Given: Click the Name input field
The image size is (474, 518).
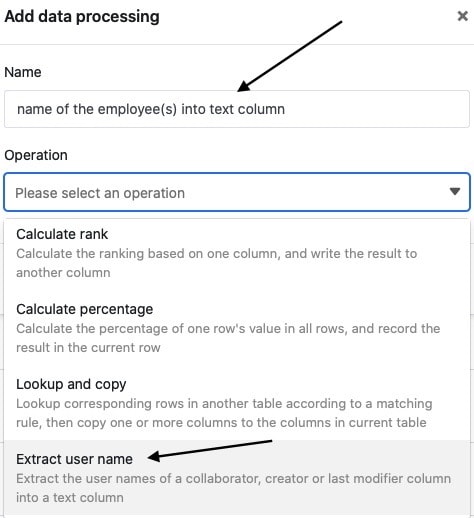Looking at the screenshot, I should 237,109.
